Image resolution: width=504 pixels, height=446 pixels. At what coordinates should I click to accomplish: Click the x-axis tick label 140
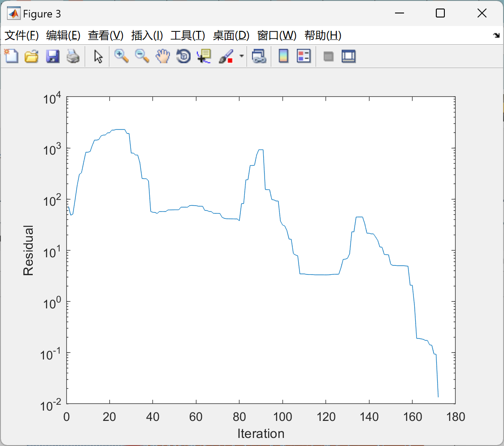(369, 417)
